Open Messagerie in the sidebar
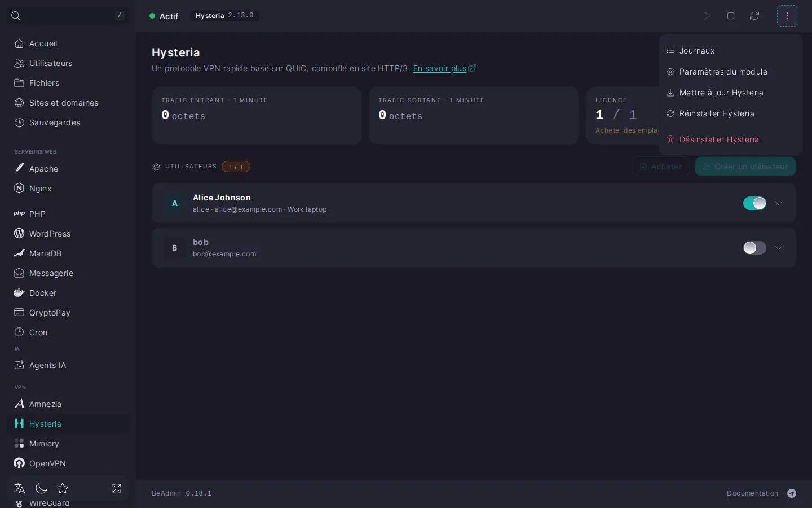 (x=68, y=273)
